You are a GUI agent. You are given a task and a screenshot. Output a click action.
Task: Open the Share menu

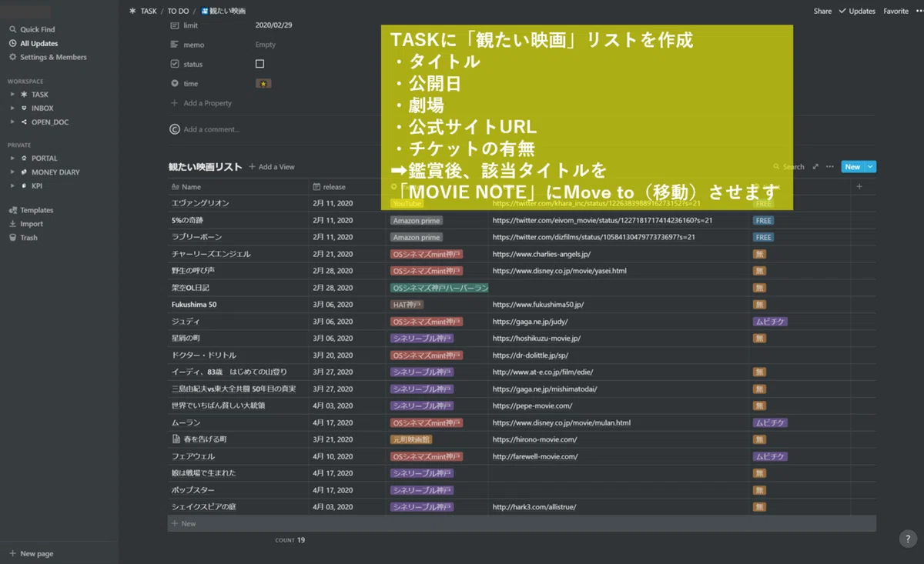[x=822, y=12]
